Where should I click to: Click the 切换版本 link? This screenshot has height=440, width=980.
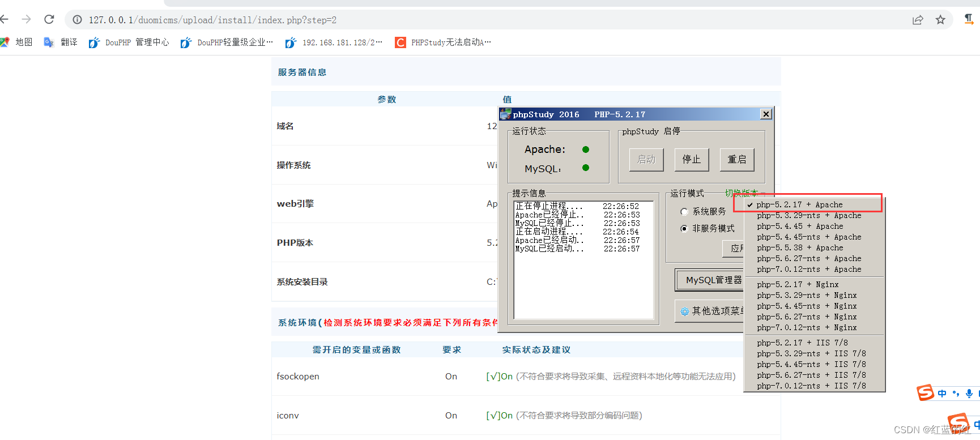click(742, 193)
